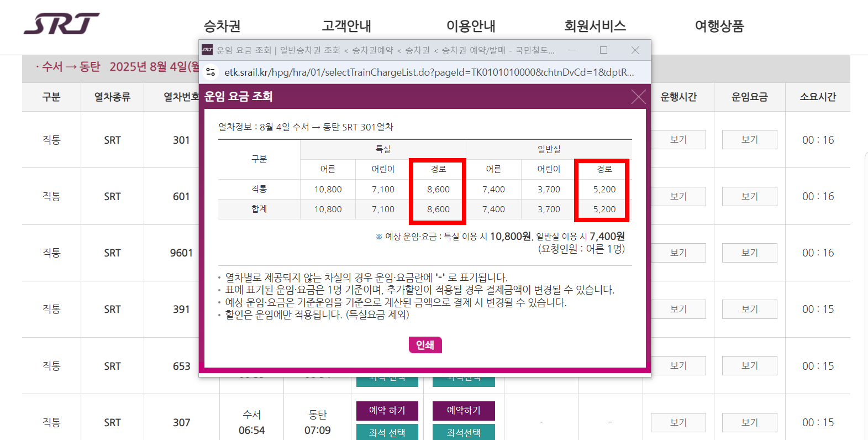Click 좌석 선택 for train 307 특실
Viewport: 868px width, 440px height.
[387, 433]
